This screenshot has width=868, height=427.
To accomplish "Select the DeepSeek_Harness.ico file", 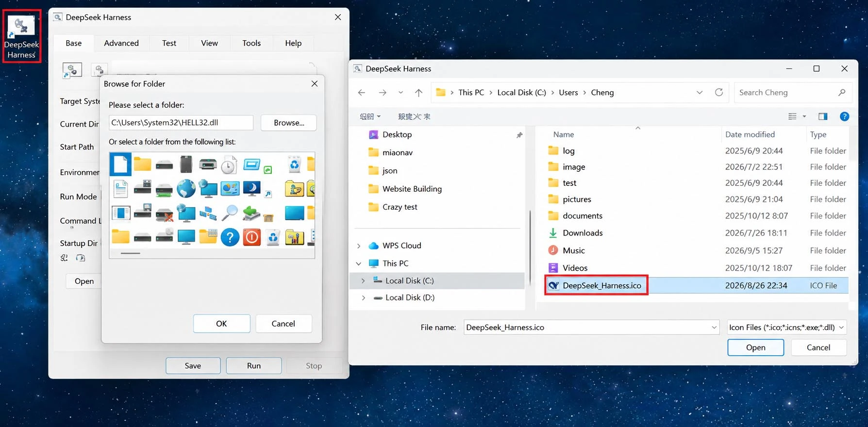I will [697, 286].
